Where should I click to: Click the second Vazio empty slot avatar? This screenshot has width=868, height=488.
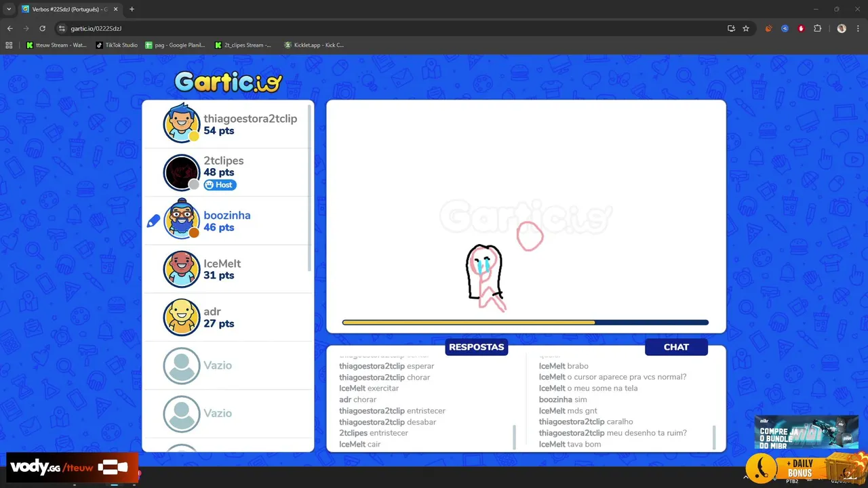click(x=181, y=413)
